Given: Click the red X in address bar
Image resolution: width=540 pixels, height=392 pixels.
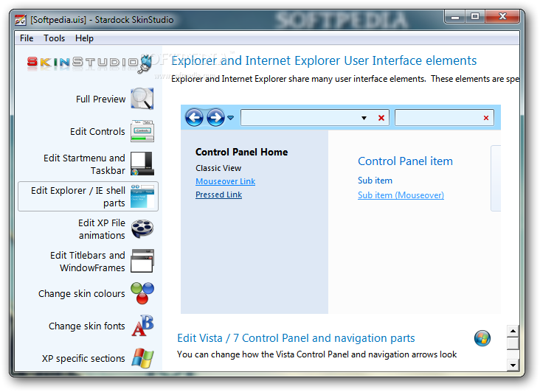Looking at the screenshot, I should 381,118.
